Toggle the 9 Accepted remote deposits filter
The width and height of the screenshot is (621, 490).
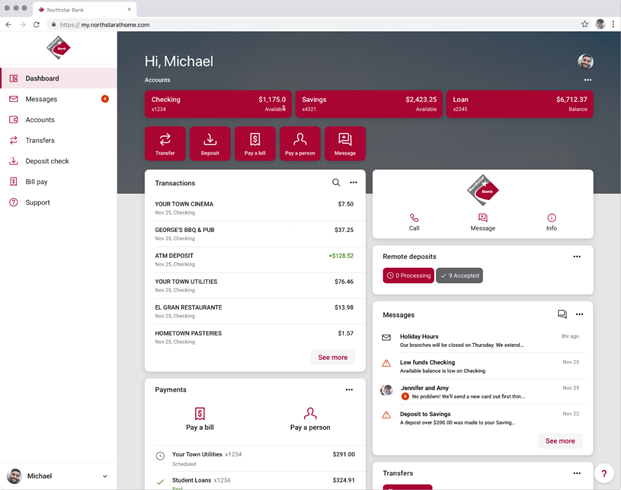click(x=459, y=275)
